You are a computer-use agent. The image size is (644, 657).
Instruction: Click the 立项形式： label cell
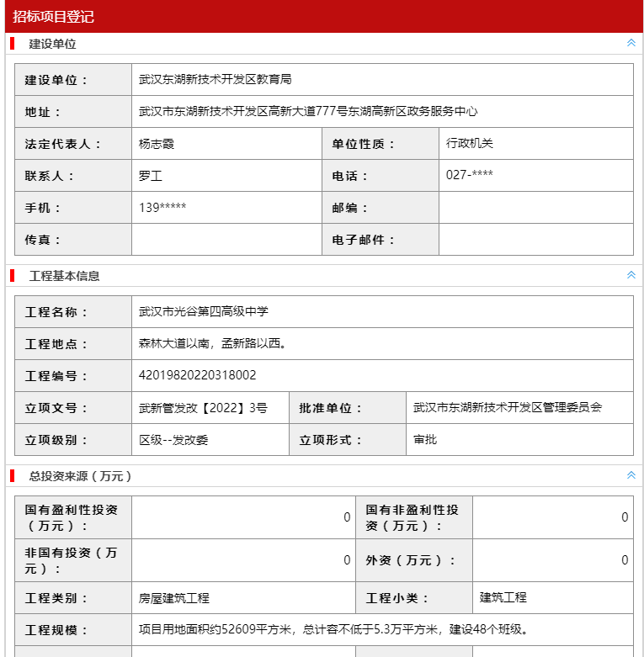(x=348, y=440)
